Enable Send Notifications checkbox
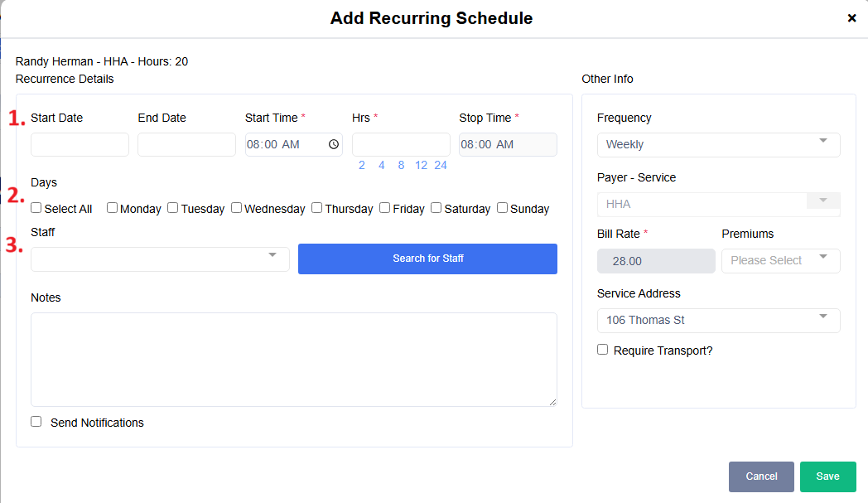This screenshot has width=868, height=503. point(36,422)
